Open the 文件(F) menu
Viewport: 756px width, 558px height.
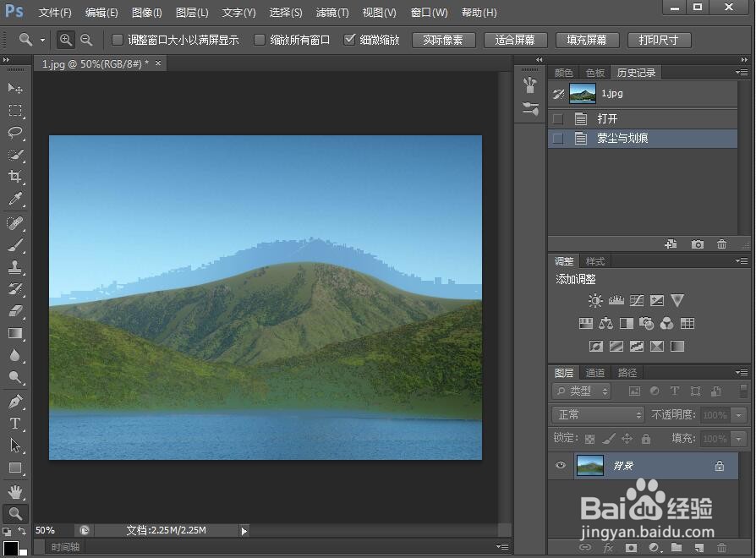pyautogui.click(x=55, y=13)
